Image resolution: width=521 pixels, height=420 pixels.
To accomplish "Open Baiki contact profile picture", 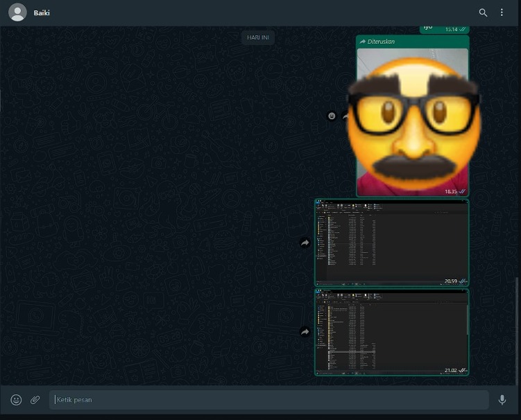I will pos(17,12).
